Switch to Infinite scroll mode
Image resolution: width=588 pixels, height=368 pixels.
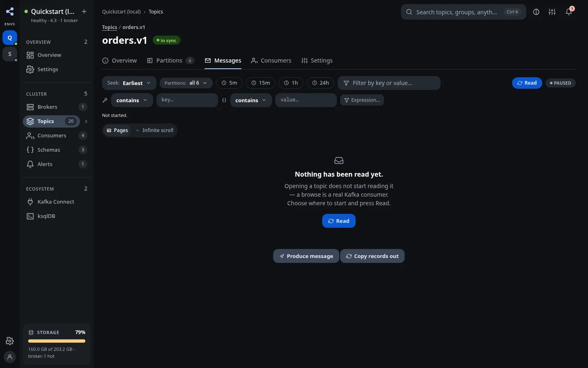click(154, 130)
